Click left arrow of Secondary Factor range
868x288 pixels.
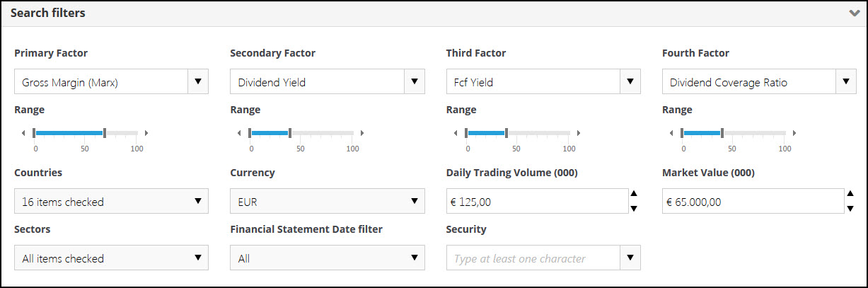tap(239, 133)
